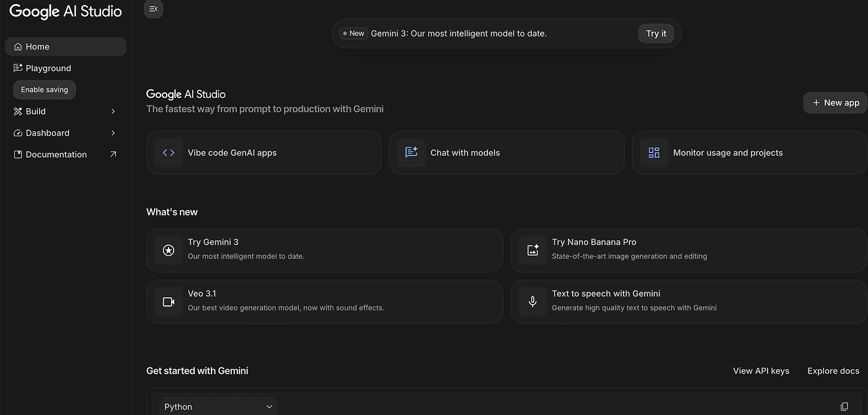This screenshot has height=415, width=868.
Task: Expand the Build menu chevron
Action: click(113, 111)
